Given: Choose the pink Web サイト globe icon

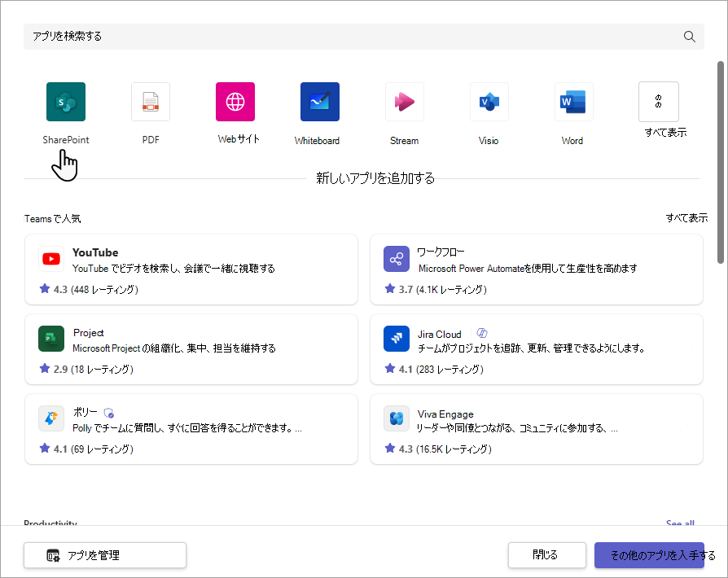Looking at the screenshot, I should point(235,102).
